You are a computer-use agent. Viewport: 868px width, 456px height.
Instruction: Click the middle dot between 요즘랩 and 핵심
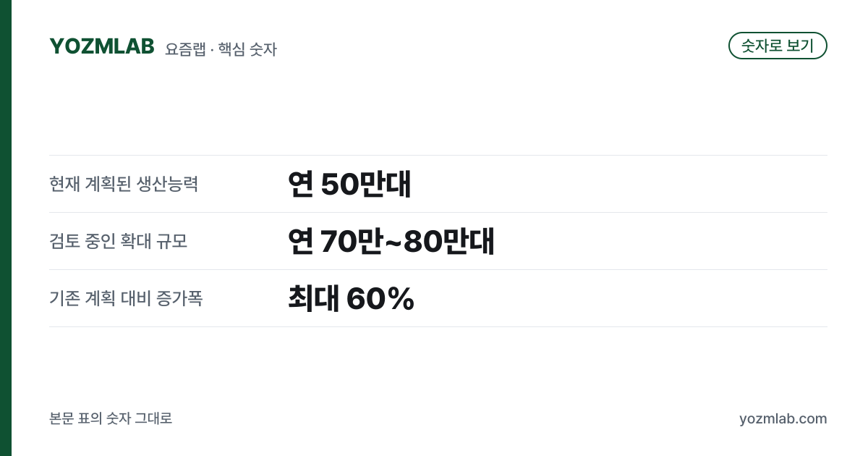pos(212,50)
